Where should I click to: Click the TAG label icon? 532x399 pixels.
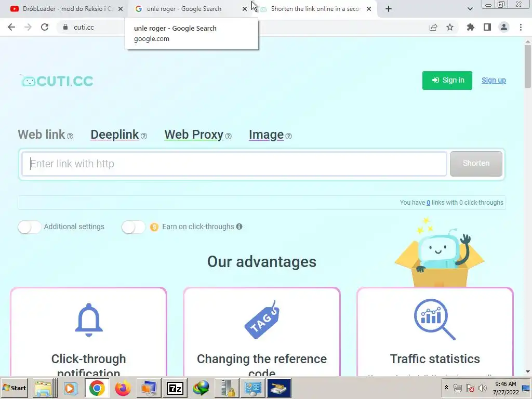point(262,320)
